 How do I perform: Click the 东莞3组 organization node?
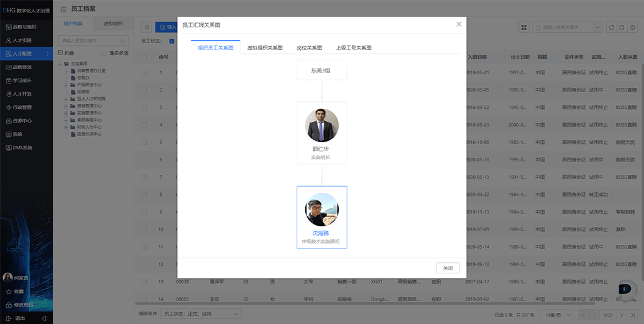coord(321,70)
